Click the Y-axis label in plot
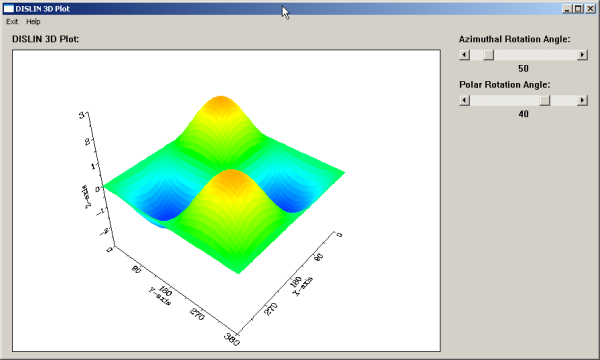This screenshot has height=360, width=600. coord(160,296)
